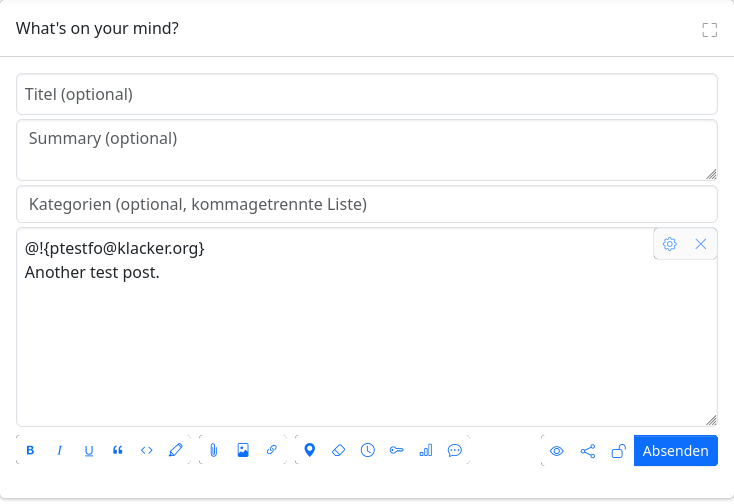Click the highlighter pen icon
This screenshot has width=734, height=504.
(x=176, y=450)
